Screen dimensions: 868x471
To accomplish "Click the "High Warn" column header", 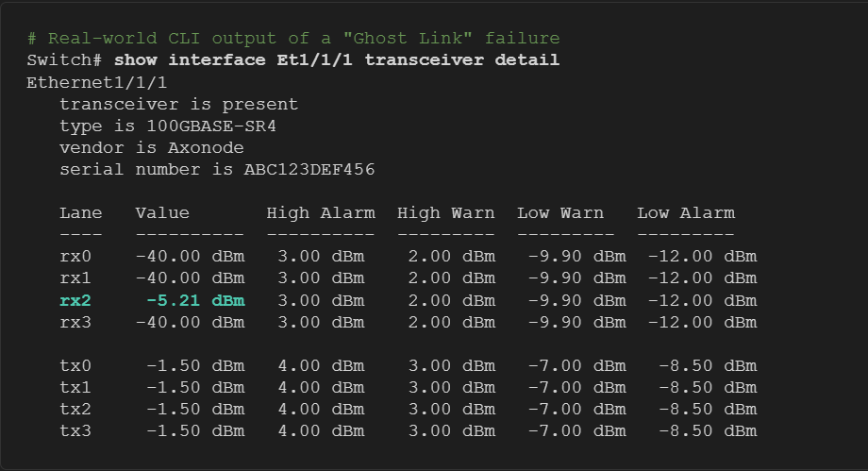I will (446, 212).
